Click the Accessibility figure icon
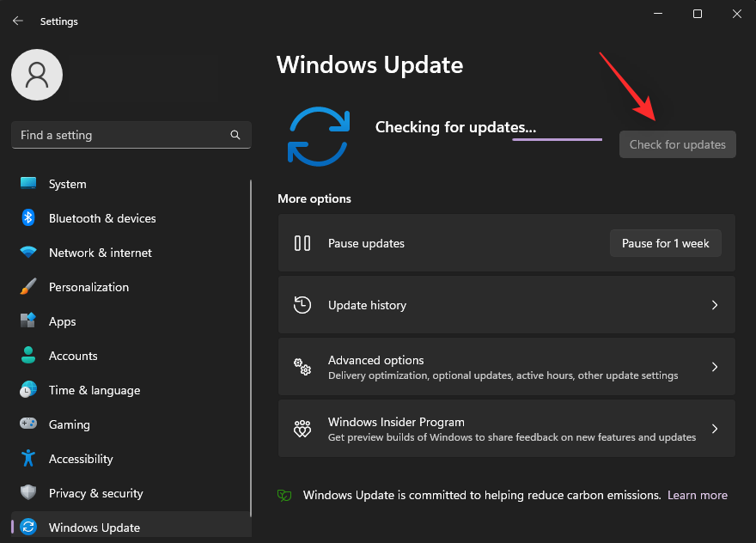Screen dimensions: 756x543 (28, 458)
